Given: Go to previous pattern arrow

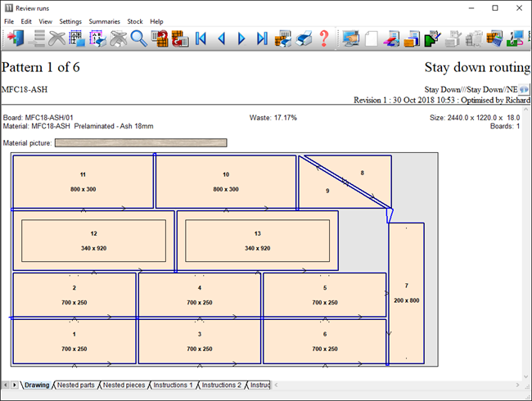Looking at the screenshot, I should tap(221, 38).
